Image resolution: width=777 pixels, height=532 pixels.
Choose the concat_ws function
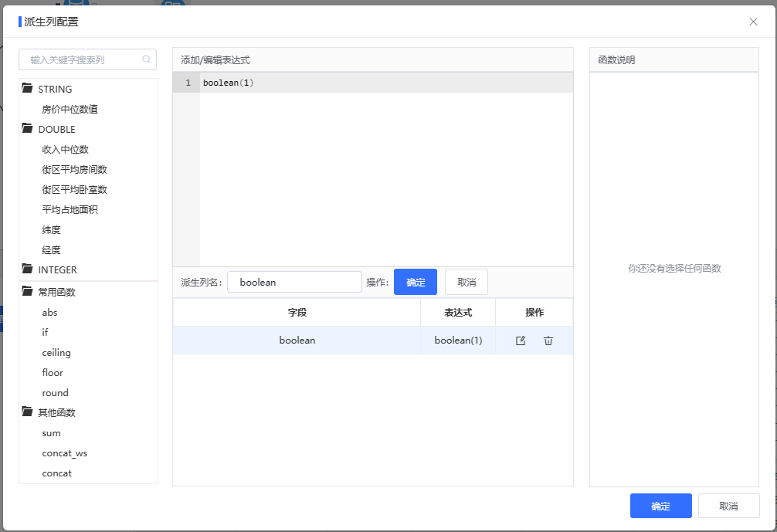tap(64, 453)
